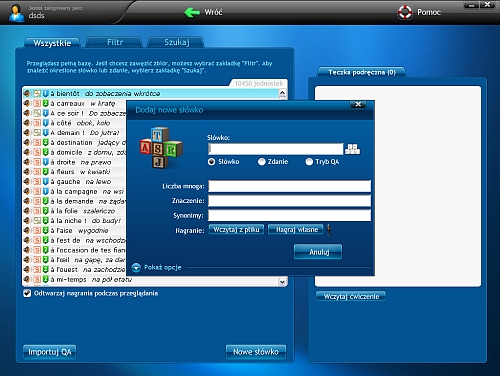The width and height of the screenshot is (500, 376).
Task: Play audio speaker icon for 'à gauche'
Action: pyautogui.click(x=27, y=182)
